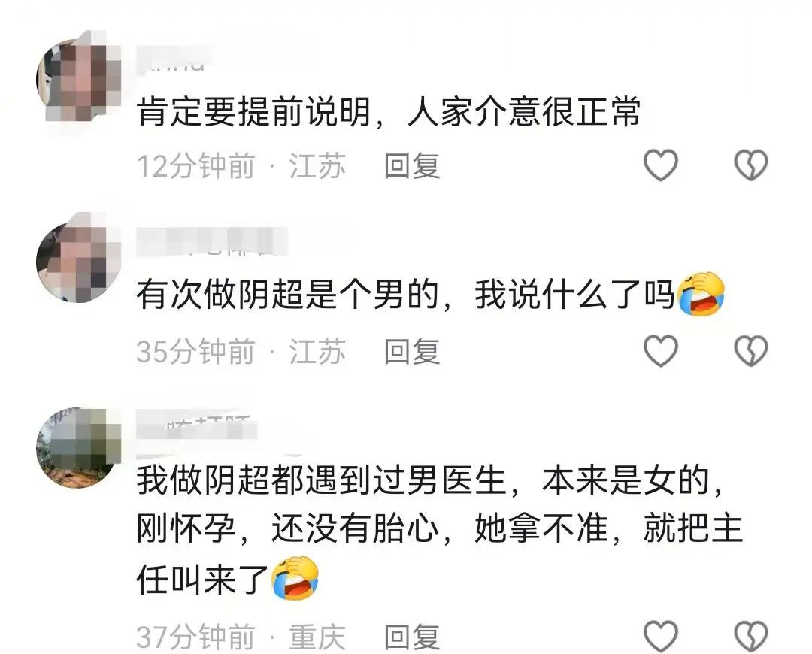Like the comment posted 12分钟前
This screenshot has width=812, height=654.
coord(661,165)
